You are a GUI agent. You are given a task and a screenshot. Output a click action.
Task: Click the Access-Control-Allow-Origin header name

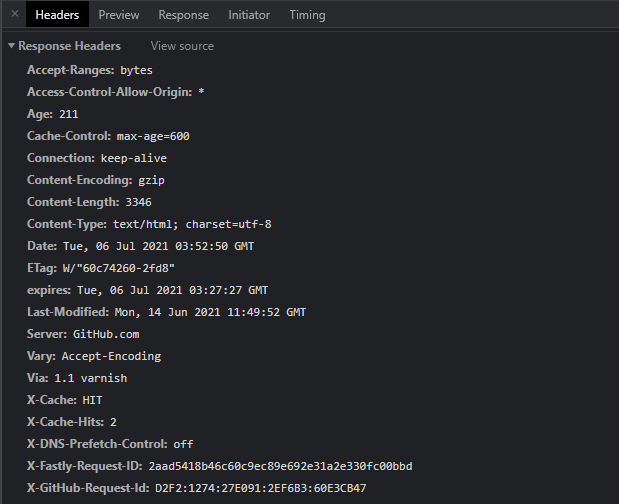pyautogui.click(x=109, y=92)
